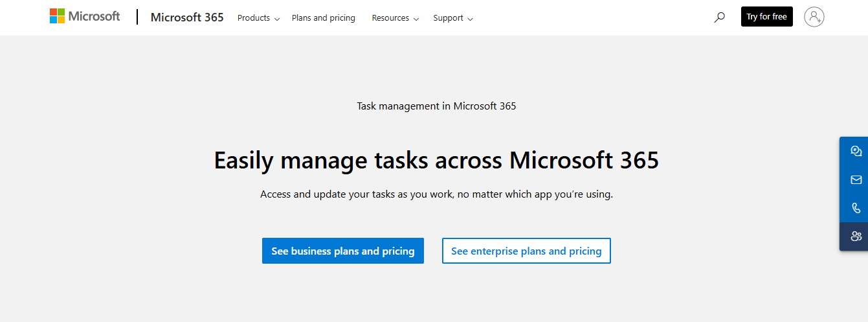Expand the Resources dropdown menu
Screen dimensions: 868x322
click(x=395, y=18)
